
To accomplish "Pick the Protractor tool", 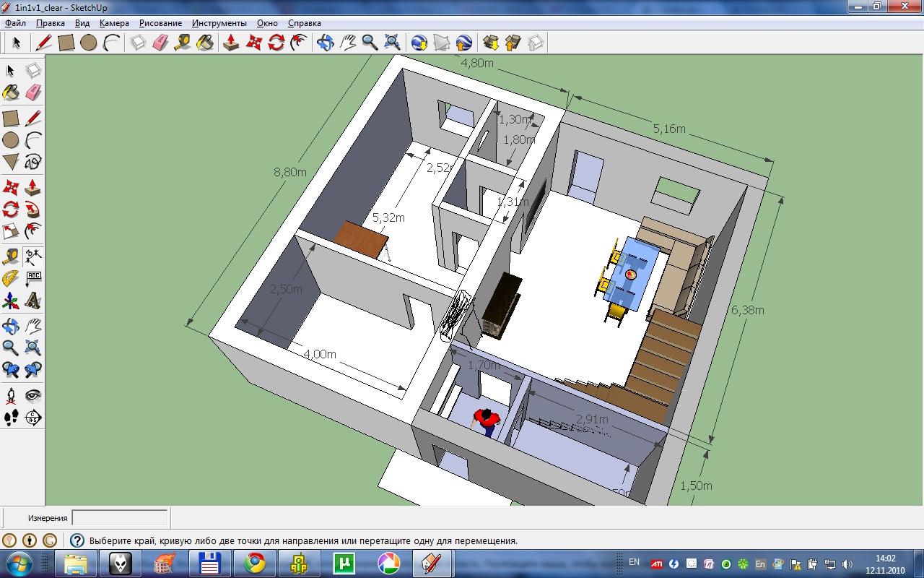I will (x=11, y=278).
